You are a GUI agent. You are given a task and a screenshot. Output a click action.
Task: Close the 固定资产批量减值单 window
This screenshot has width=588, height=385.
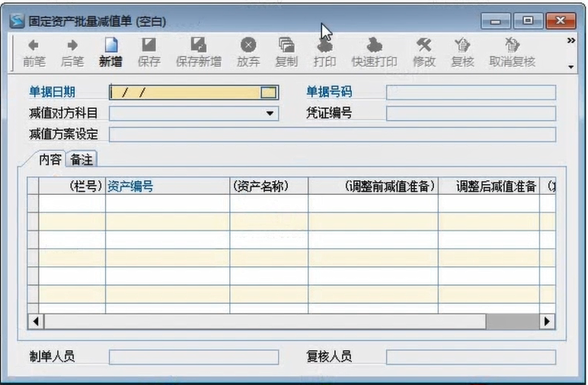[x=561, y=21]
